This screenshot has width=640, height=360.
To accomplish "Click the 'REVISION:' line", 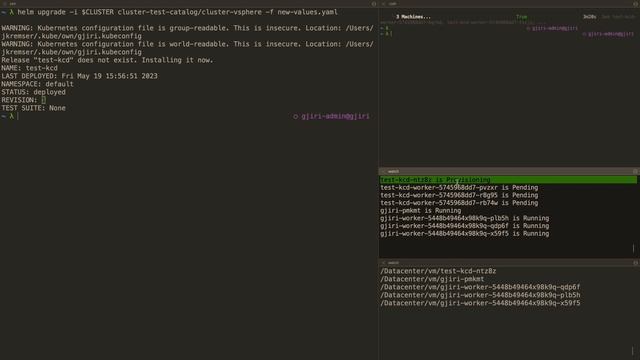I will click(24, 100).
